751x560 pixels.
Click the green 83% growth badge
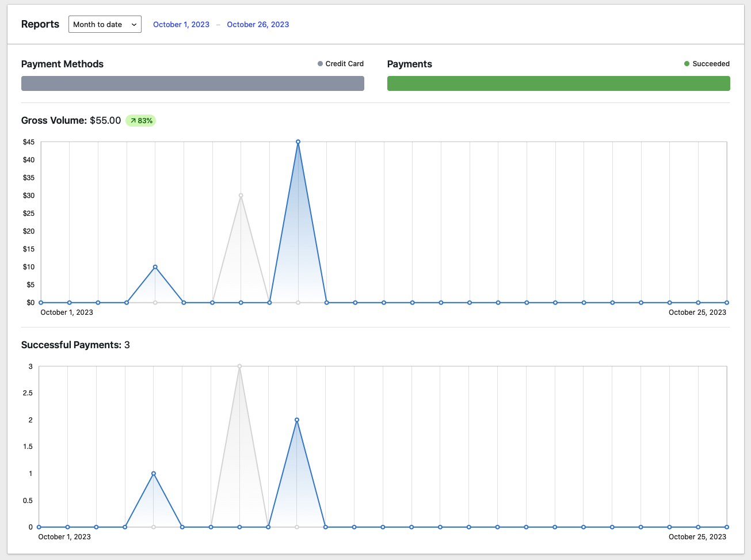(141, 120)
